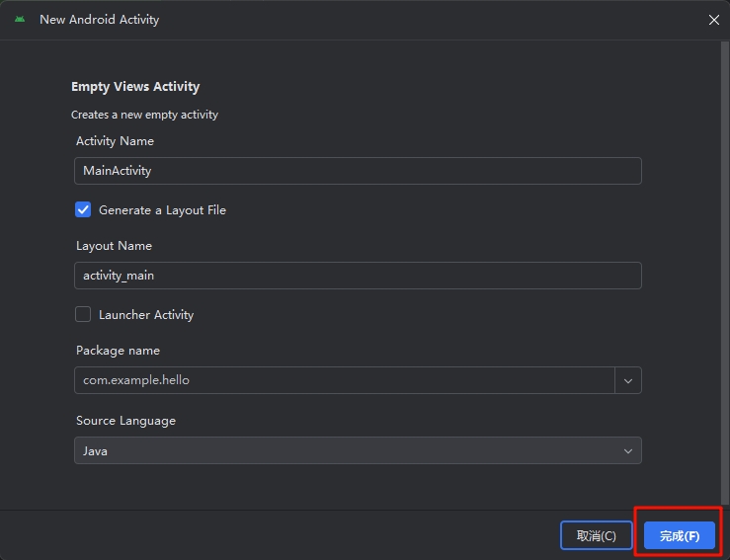Click the 'Launcher Activity' label text
730x560 pixels.
[146, 315]
